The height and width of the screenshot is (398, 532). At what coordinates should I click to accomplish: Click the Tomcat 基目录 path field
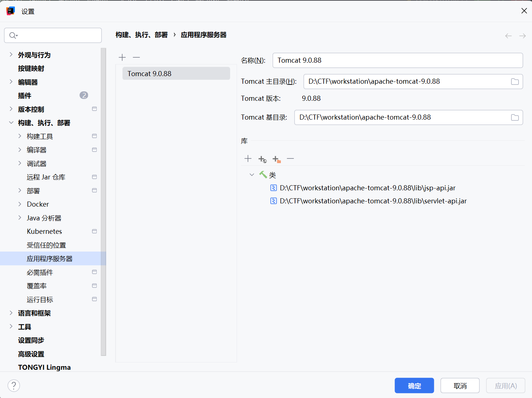pos(408,117)
